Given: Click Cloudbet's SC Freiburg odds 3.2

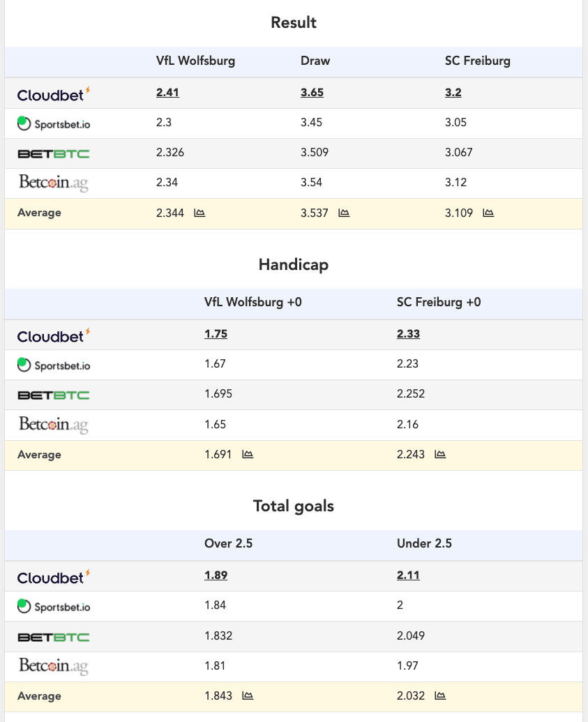Looking at the screenshot, I should [453, 93].
